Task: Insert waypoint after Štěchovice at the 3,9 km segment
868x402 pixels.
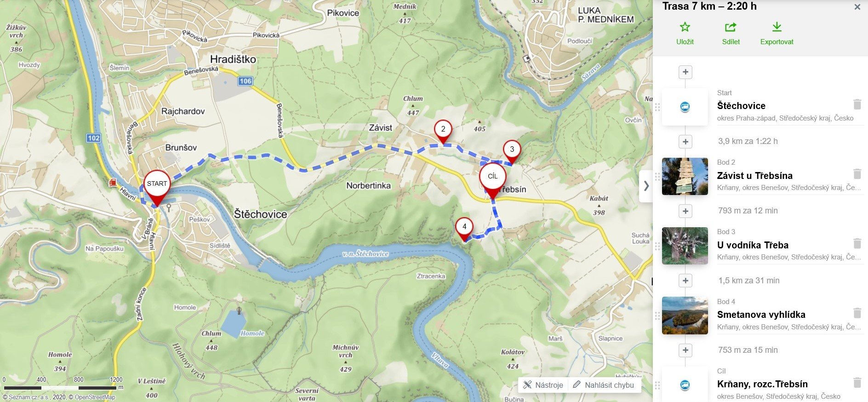Action: pyautogui.click(x=685, y=141)
